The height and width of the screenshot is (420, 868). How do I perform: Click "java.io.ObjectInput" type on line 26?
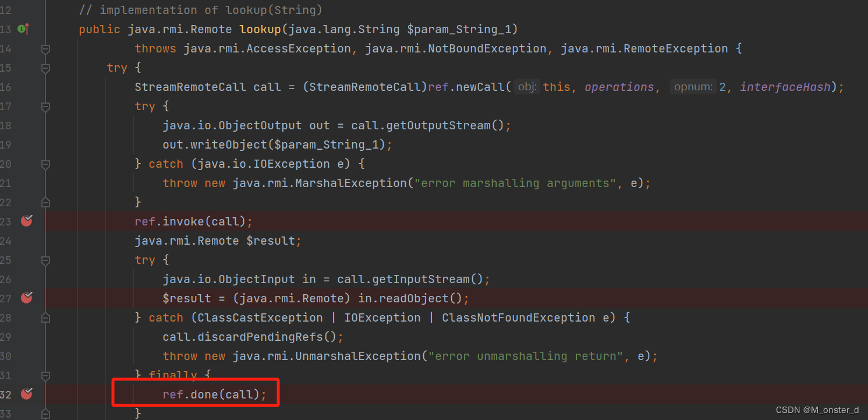(x=229, y=279)
